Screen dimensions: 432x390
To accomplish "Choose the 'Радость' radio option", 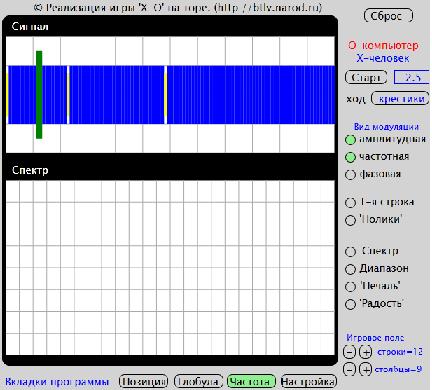I will pyautogui.click(x=350, y=304).
